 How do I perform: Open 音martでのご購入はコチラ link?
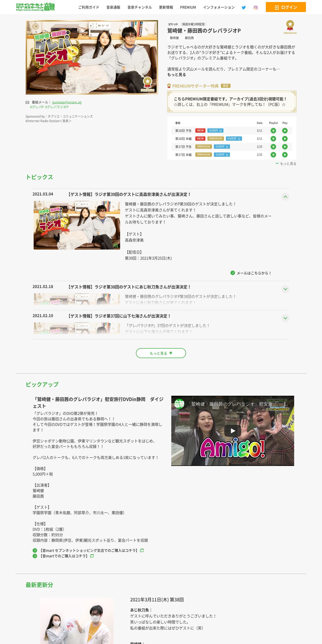click(x=64, y=556)
